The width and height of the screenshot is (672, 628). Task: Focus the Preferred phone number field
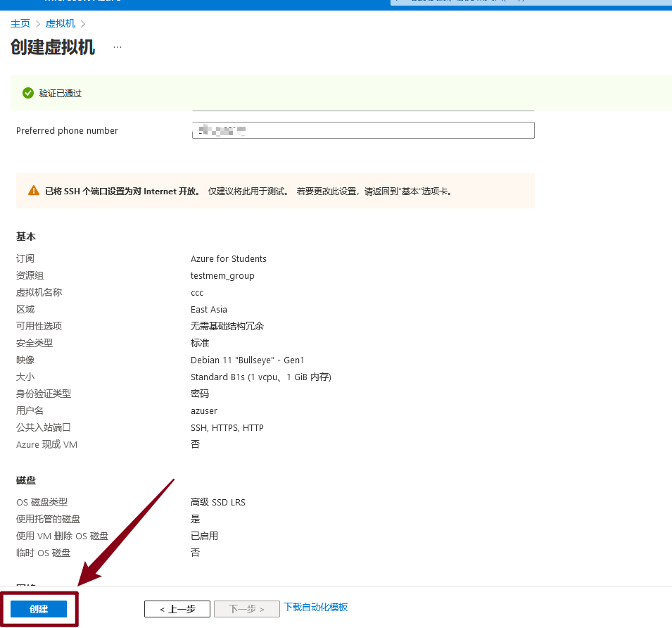pyautogui.click(x=363, y=130)
